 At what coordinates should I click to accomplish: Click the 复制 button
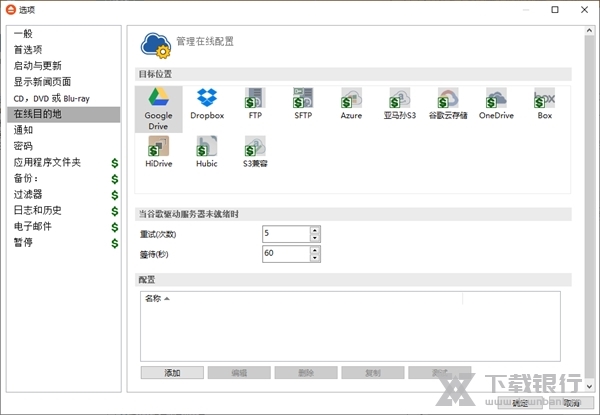click(x=373, y=373)
